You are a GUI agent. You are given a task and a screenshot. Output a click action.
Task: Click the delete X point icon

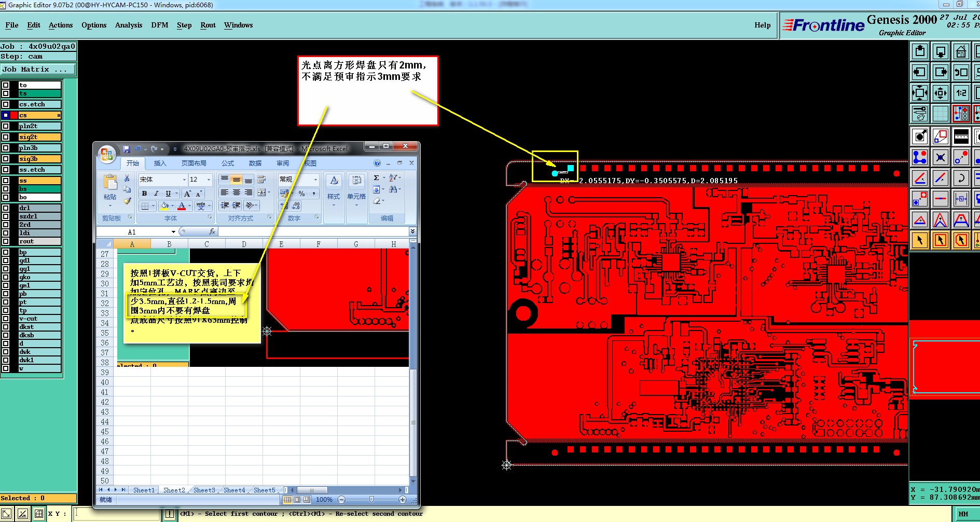pos(940,157)
